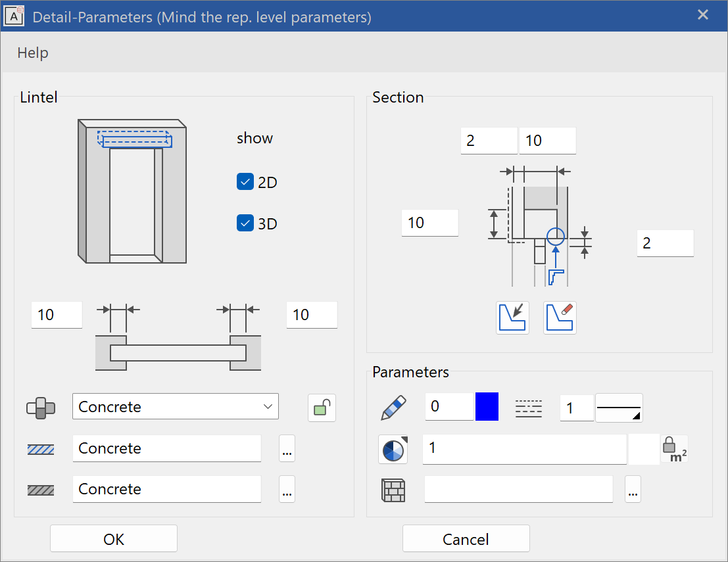Open the blue color swatch

pos(487,406)
